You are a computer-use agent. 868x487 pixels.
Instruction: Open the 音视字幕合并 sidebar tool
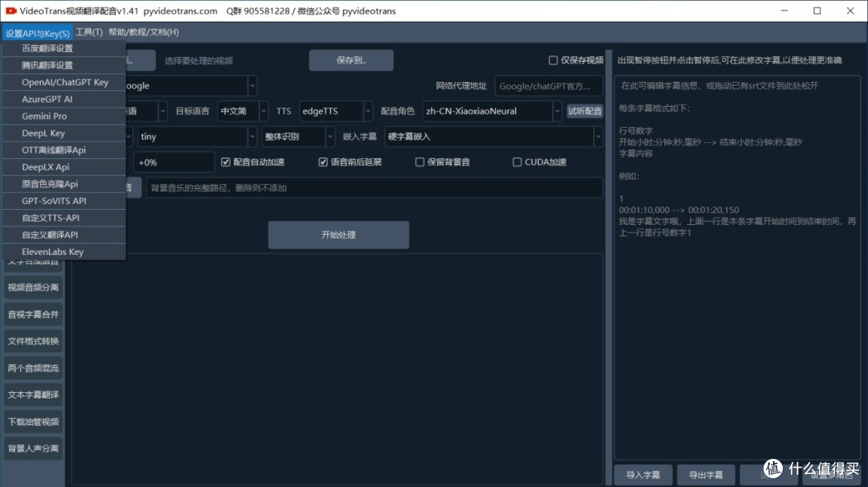(x=33, y=314)
